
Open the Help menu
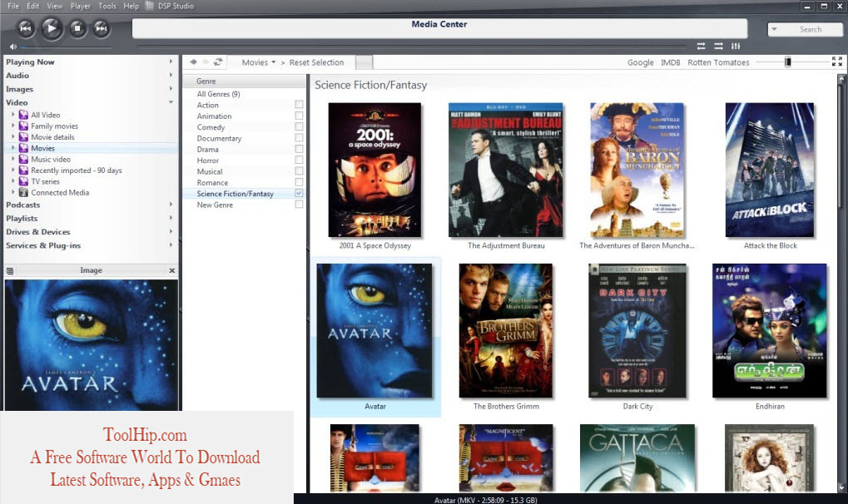coord(131,6)
